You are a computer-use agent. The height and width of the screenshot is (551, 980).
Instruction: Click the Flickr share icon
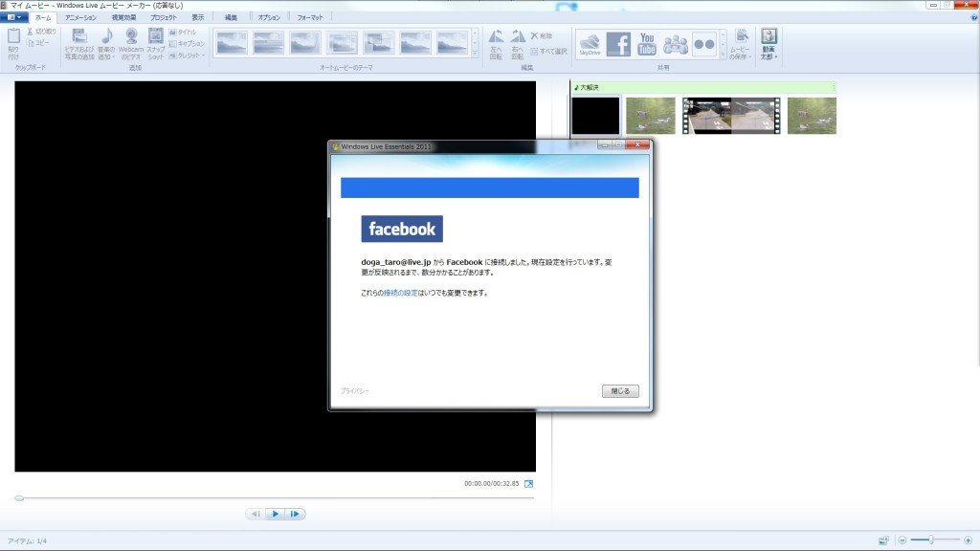coord(704,44)
